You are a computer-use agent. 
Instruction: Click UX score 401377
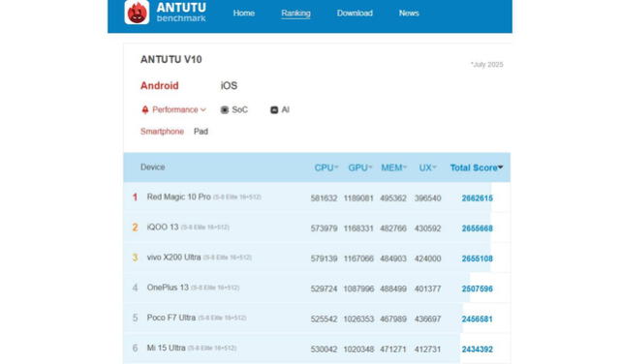point(427,288)
